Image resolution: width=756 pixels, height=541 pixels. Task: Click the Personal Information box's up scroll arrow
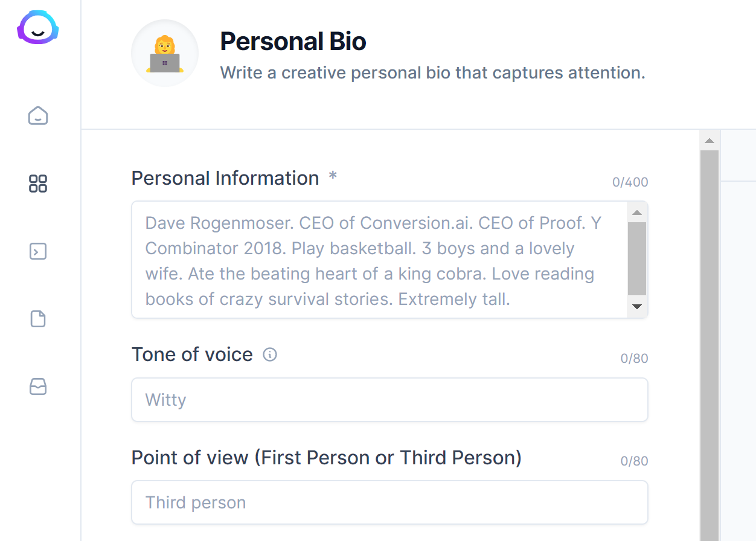coord(636,213)
